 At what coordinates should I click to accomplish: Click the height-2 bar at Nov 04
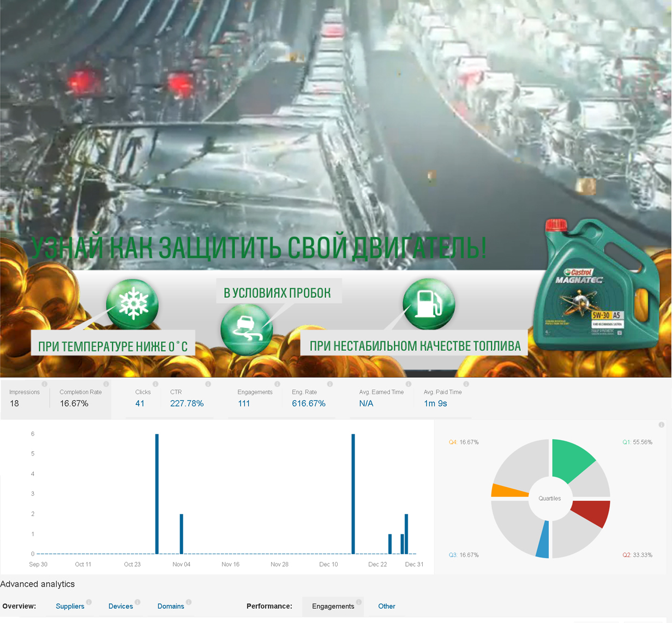(182, 534)
